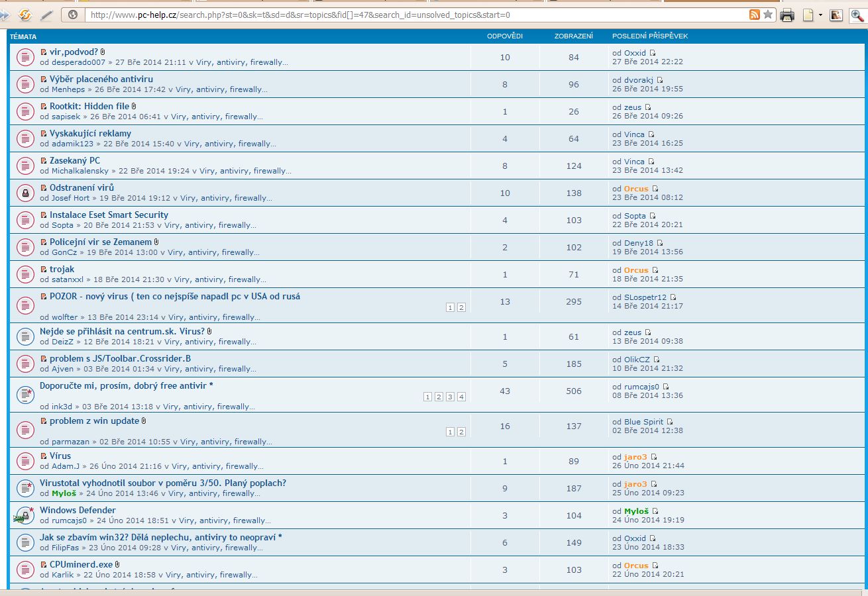Click the magnifier zoom icon in toolbar
This screenshot has height=596, width=868.
tap(857, 15)
